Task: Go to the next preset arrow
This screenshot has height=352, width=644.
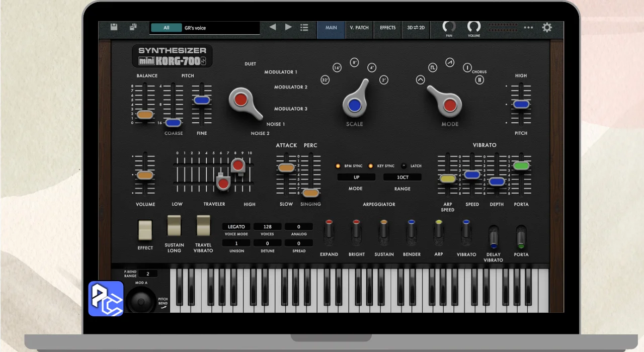Action: click(x=288, y=27)
